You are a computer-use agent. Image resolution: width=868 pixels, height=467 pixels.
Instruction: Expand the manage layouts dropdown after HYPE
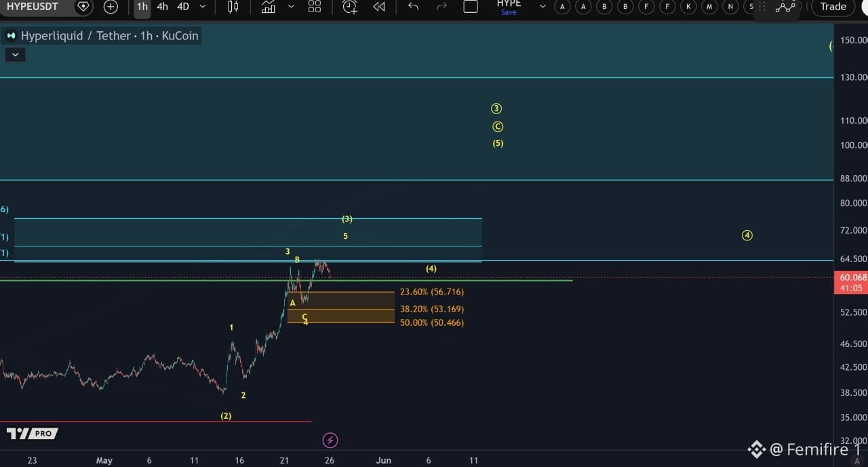pos(542,7)
